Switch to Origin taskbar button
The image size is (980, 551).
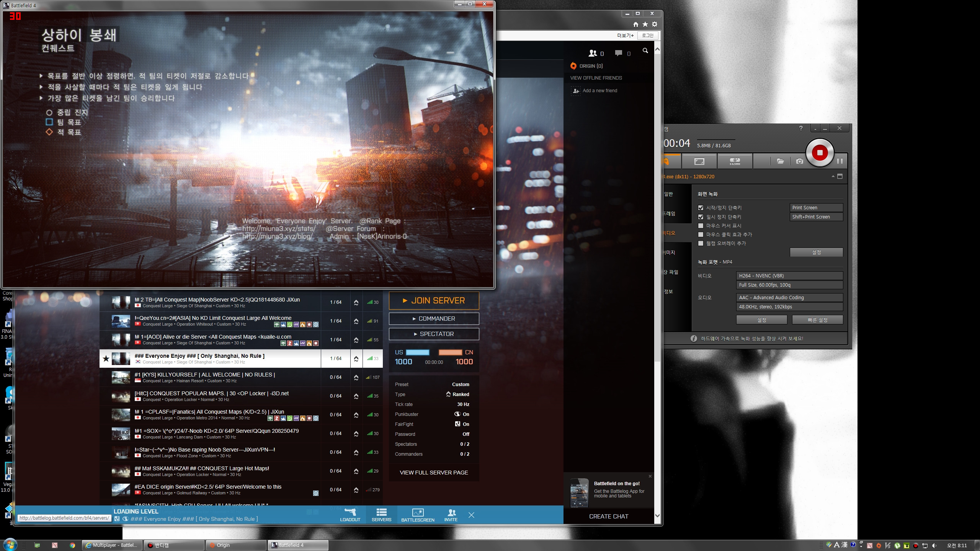[x=236, y=545]
